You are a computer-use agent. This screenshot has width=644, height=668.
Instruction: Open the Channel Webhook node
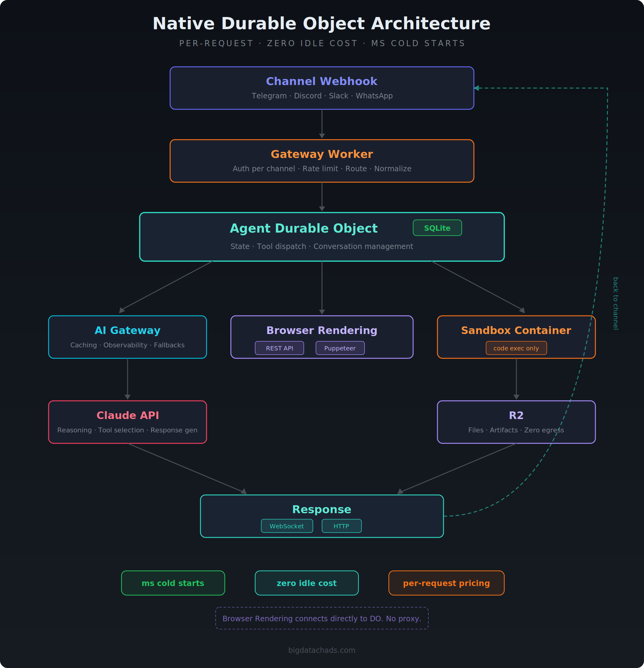(321, 88)
